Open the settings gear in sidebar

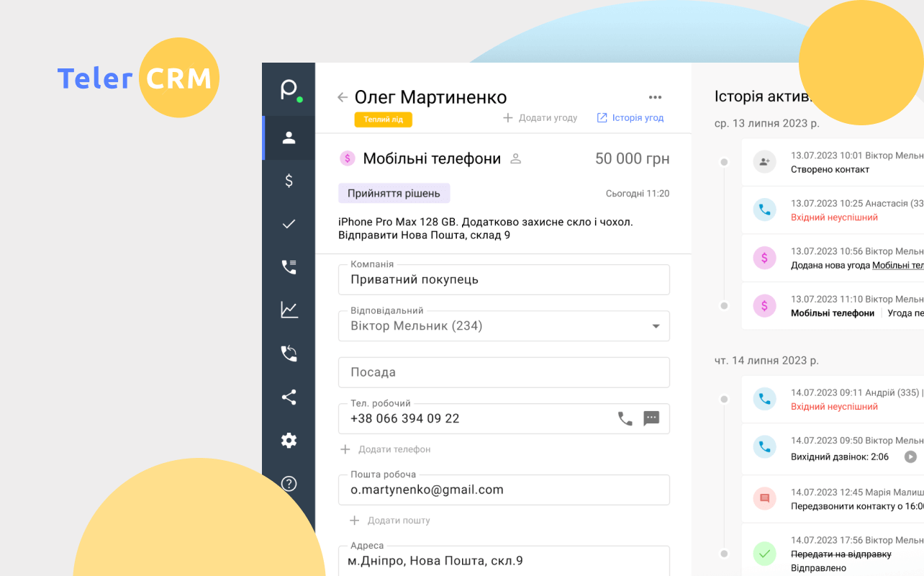click(x=289, y=440)
